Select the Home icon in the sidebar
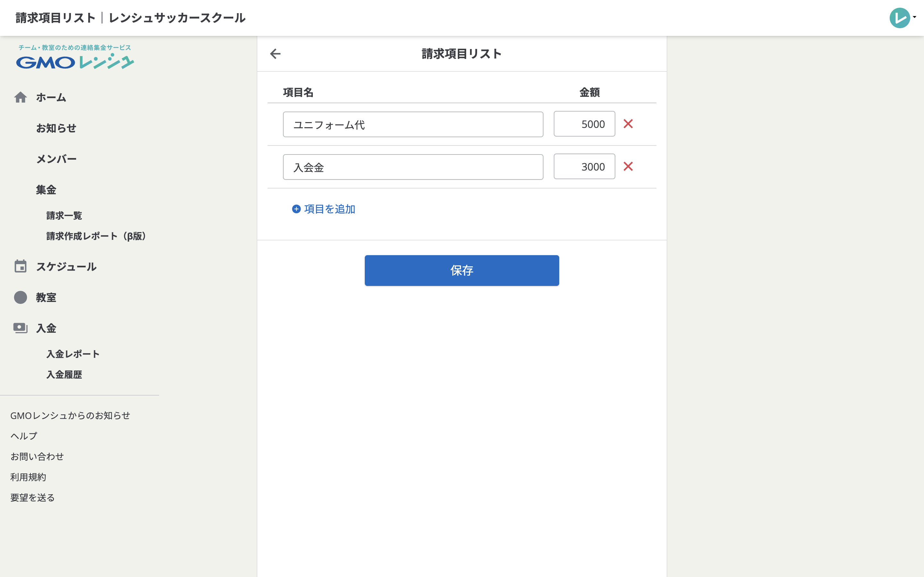 21,97
